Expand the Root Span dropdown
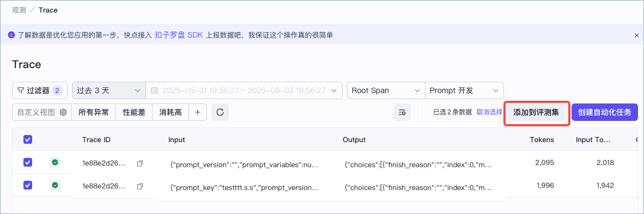 [386, 90]
